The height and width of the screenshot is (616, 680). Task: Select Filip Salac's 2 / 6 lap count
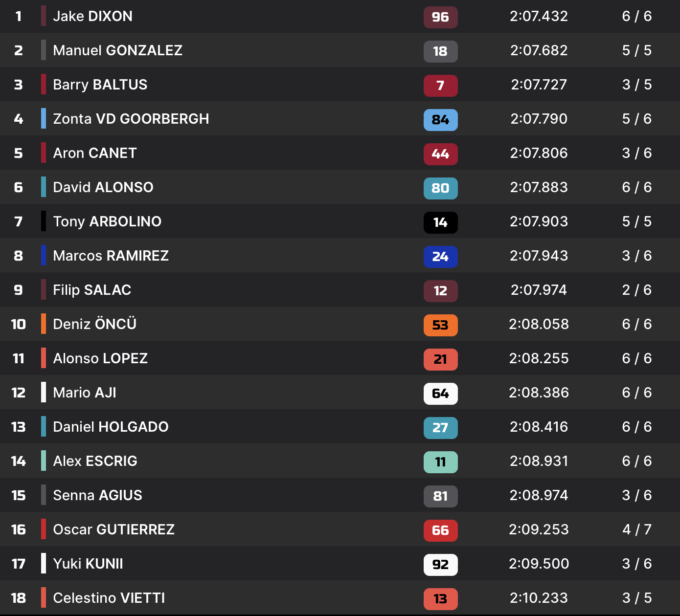[636, 290]
